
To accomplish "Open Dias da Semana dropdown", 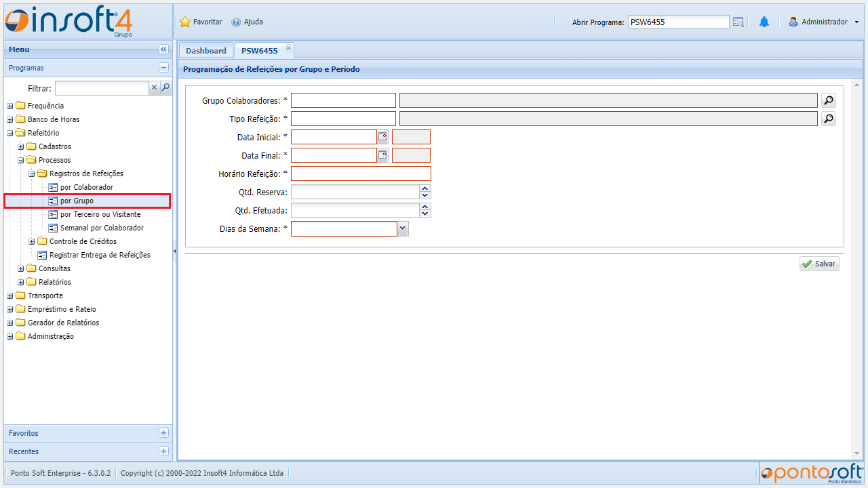I will click(403, 229).
